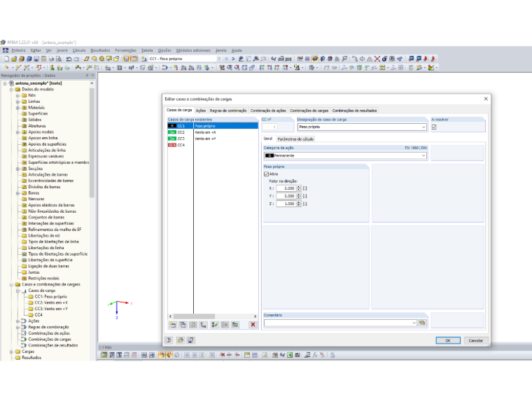Click the copy load case icon below the list

coord(183,325)
